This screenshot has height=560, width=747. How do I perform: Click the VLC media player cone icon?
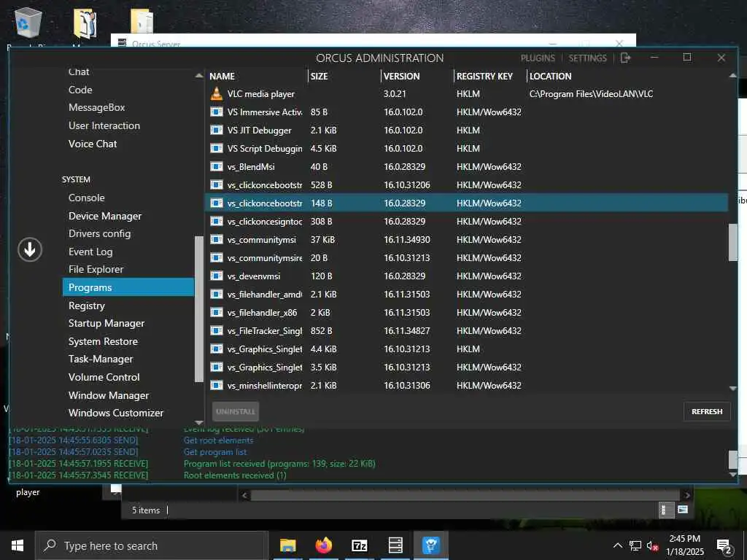point(216,94)
